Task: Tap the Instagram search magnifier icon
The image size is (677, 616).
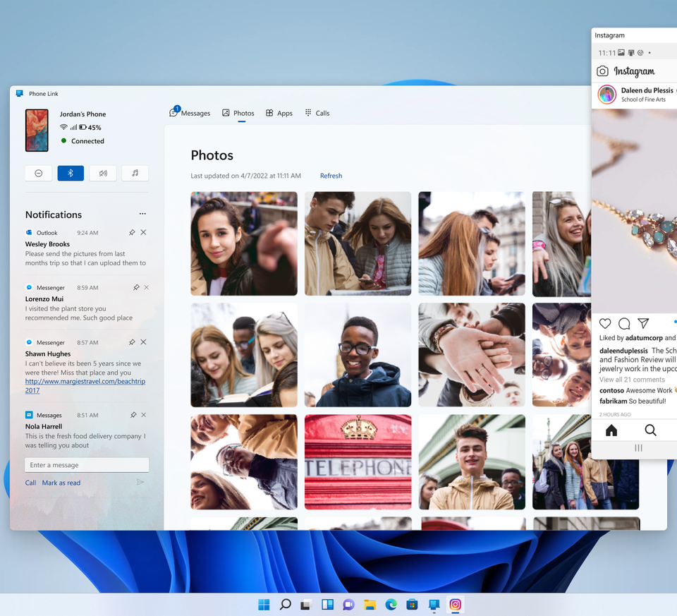Action: click(650, 430)
